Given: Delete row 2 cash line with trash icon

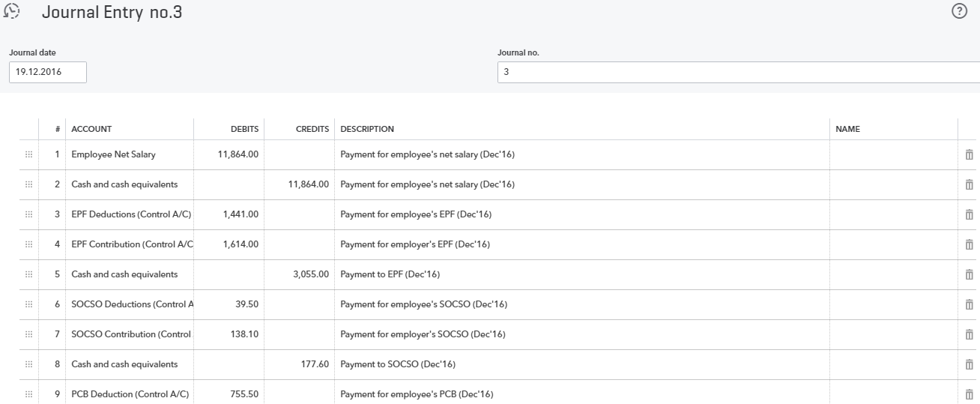Looking at the screenshot, I should point(969,184).
